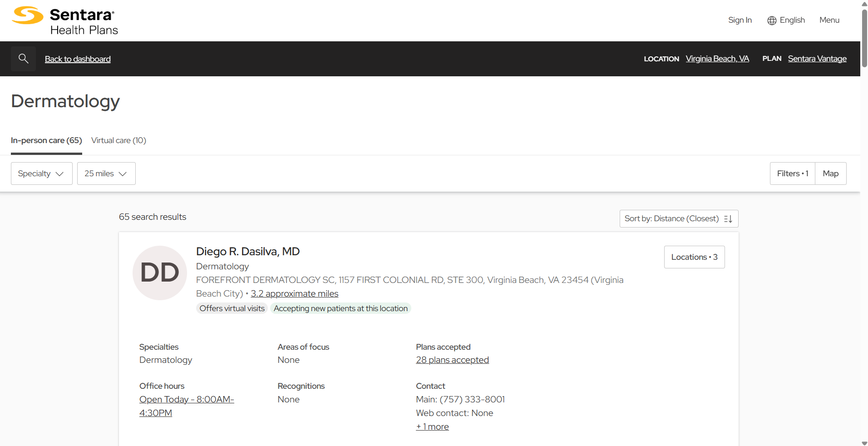The width and height of the screenshot is (868, 446).
Task: Open the search magnifier icon
Action: click(23, 58)
